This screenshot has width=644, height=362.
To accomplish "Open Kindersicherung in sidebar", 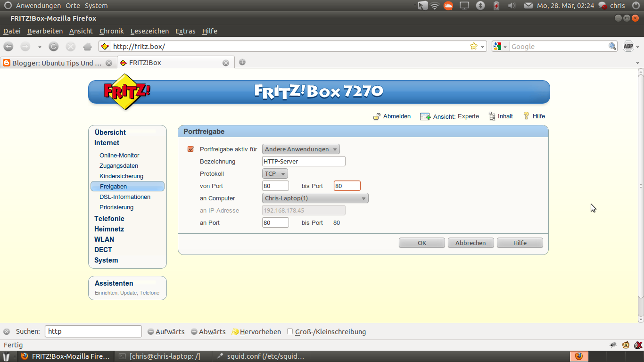I will 121,176.
